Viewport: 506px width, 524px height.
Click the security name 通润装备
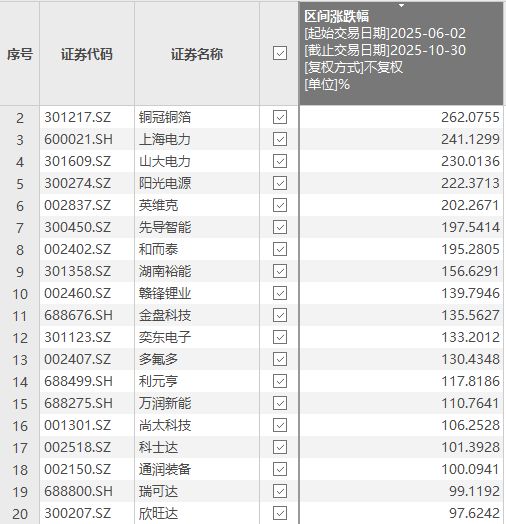tap(165, 469)
